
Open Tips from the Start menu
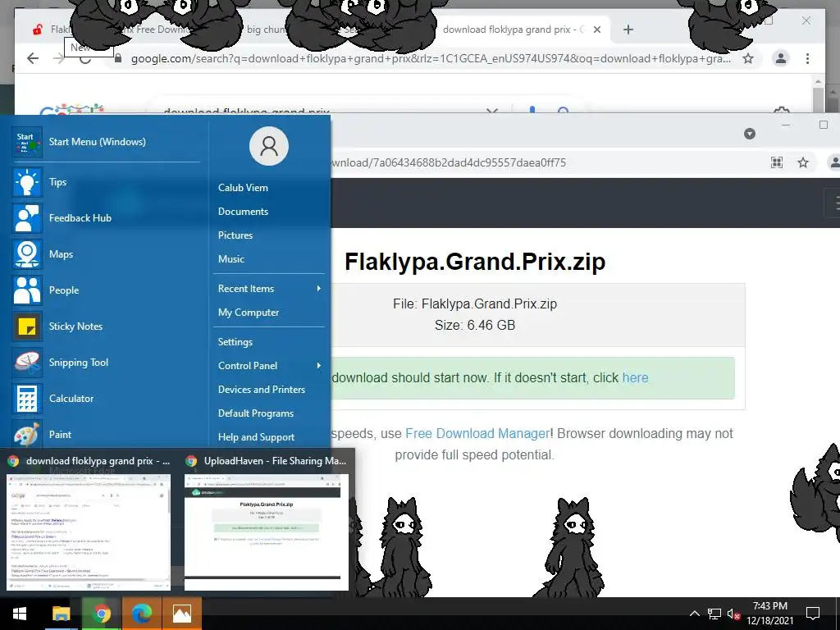coord(106,182)
